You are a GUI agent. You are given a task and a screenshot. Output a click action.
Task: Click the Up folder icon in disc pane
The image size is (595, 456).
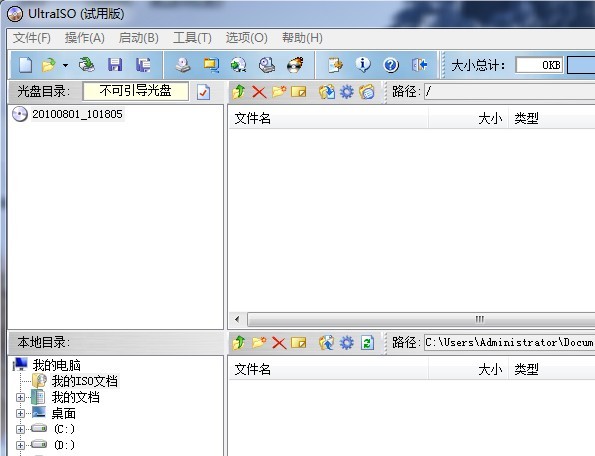(x=239, y=92)
